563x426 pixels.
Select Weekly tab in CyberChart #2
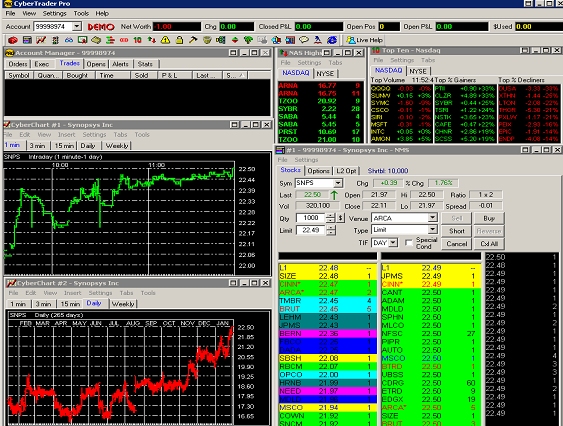coord(123,304)
